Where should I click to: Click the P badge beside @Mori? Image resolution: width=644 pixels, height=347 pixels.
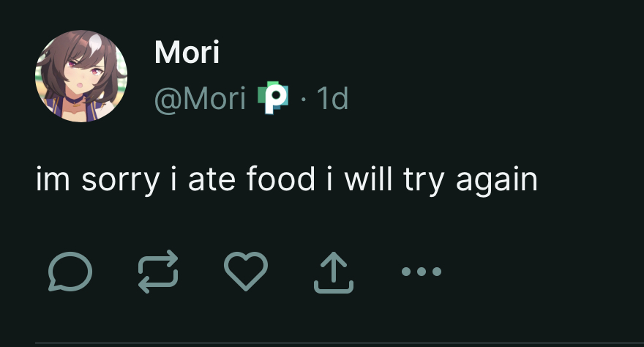pos(272,99)
